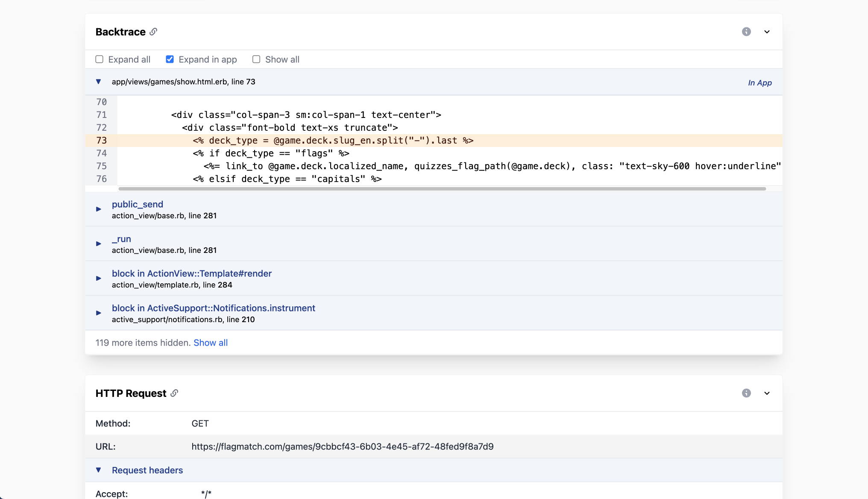Click the Request headers label
This screenshot has width=868, height=499.
pyautogui.click(x=147, y=470)
